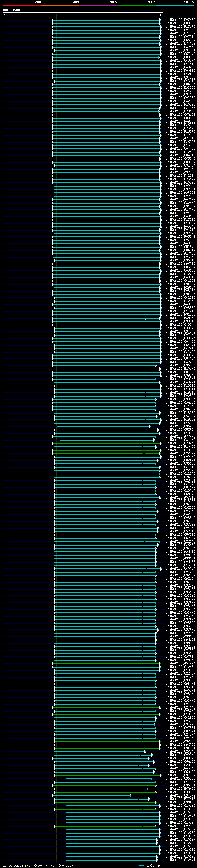Open green hit UniRef100_Q43832
The height and width of the screenshot is (868, 197).
click(180, 450)
